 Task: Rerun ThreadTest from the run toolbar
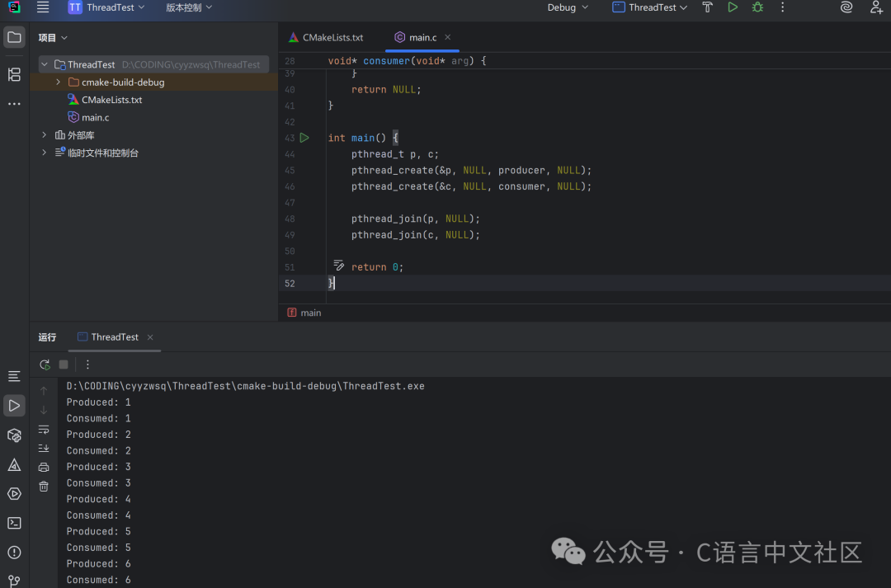[x=45, y=365]
